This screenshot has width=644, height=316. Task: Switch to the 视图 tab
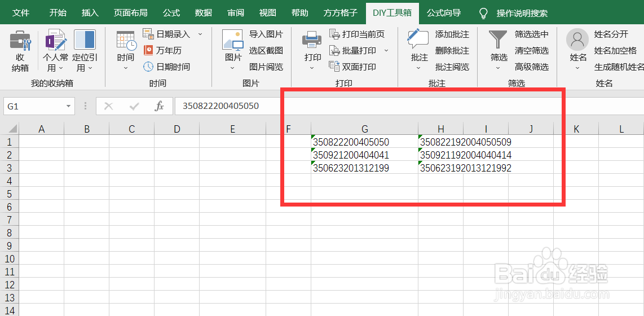pyautogui.click(x=267, y=13)
